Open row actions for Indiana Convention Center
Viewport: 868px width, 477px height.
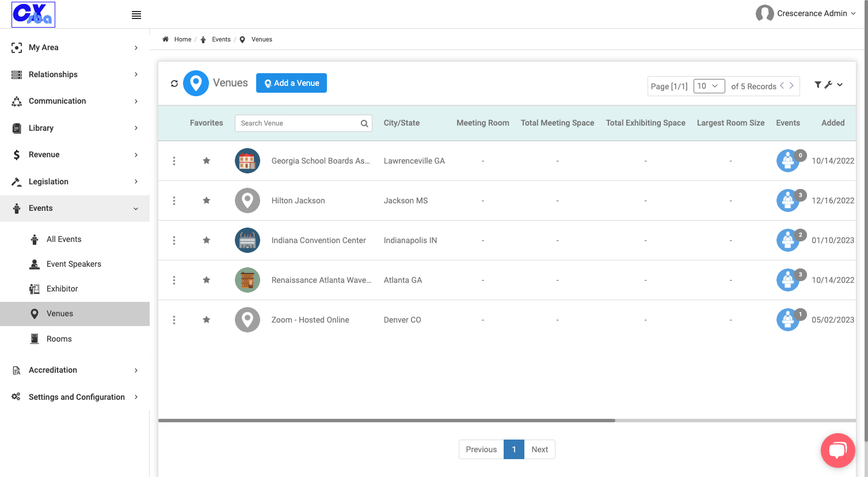pos(174,240)
